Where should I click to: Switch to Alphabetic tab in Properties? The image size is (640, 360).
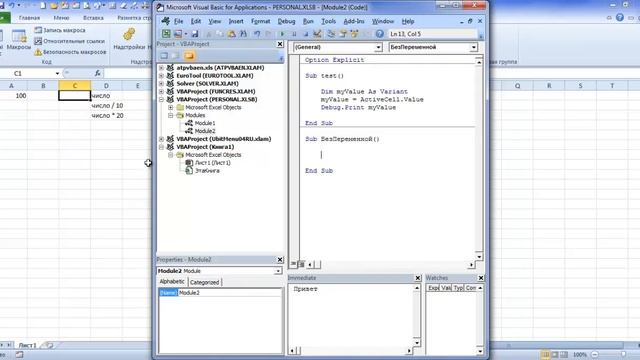point(172,282)
